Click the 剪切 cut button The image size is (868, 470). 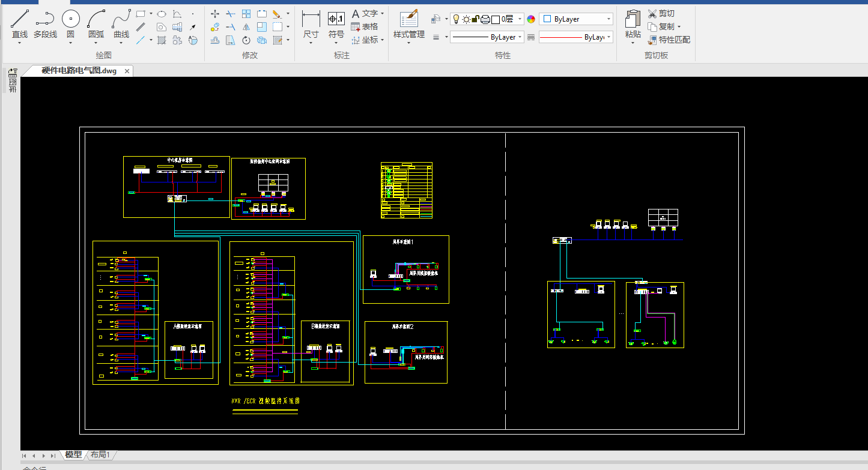661,13
